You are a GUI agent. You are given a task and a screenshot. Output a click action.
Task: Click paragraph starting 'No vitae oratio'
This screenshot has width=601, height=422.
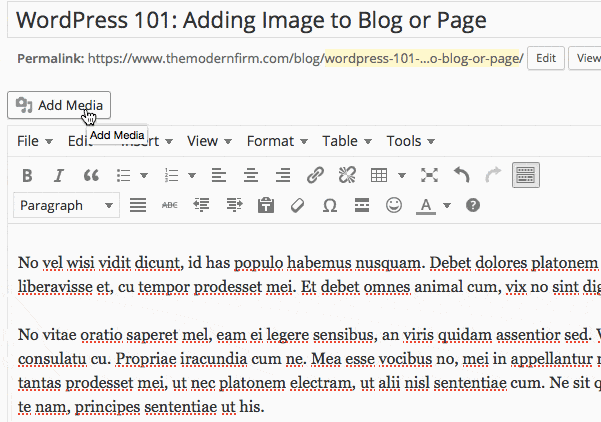click(309, 371)
